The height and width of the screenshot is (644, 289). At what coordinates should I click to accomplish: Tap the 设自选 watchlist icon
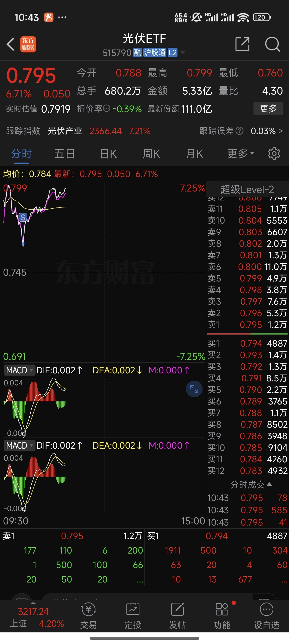[x=267, y=616]
